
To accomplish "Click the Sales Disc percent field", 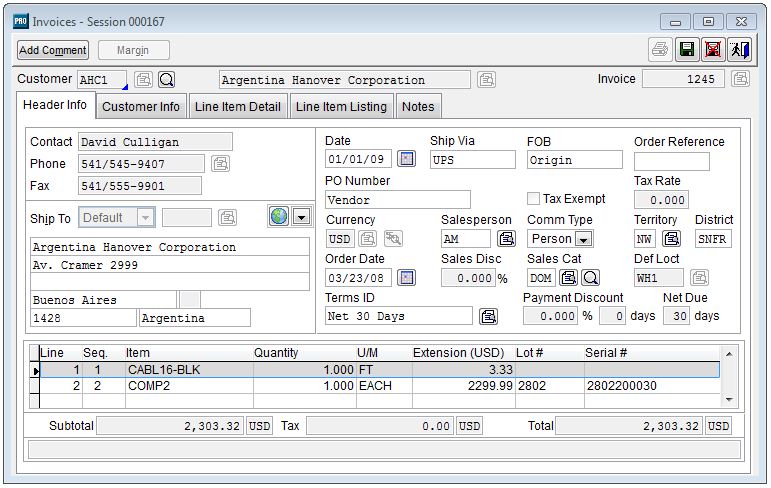I will click(468, 278).
